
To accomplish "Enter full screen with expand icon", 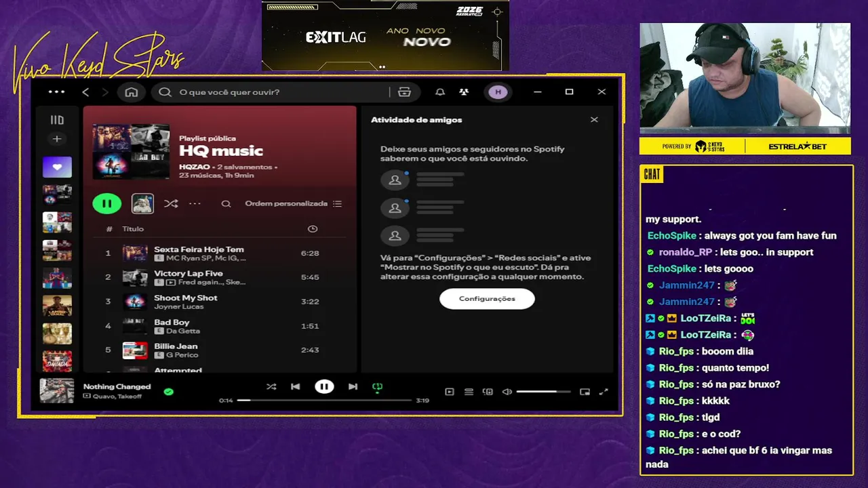I will pos(604,392).
